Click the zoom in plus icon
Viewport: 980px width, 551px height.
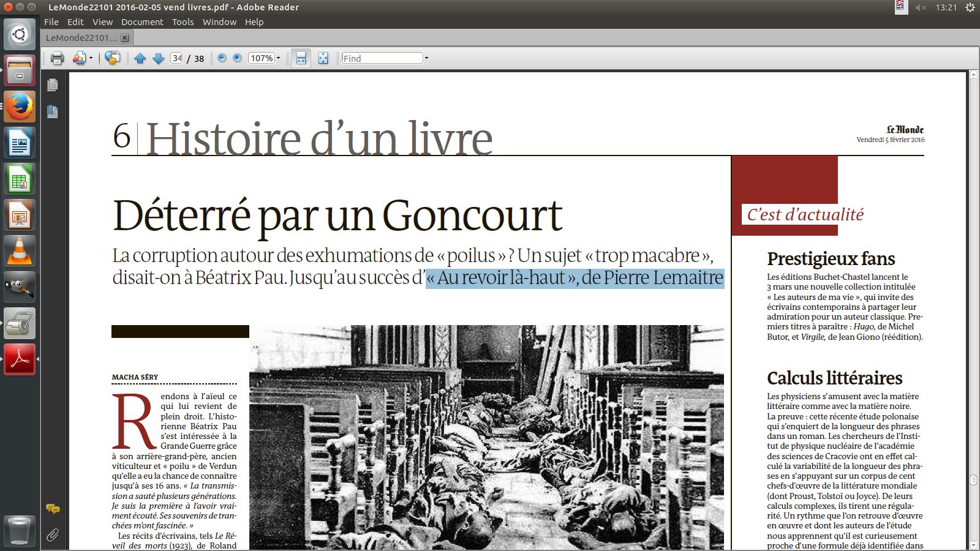coord(237,58)
